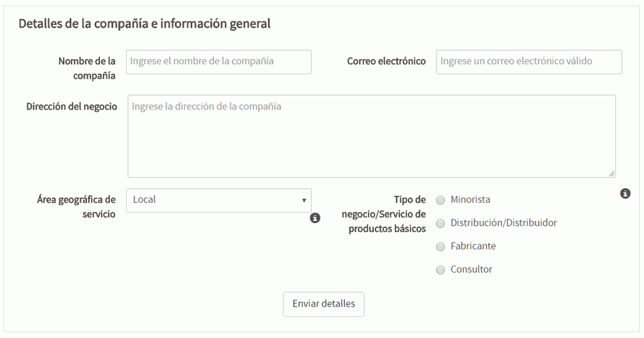Pick the Fabricante radio button
The width and height of the screenshot is (644, 338).
(x=440, y=247)
